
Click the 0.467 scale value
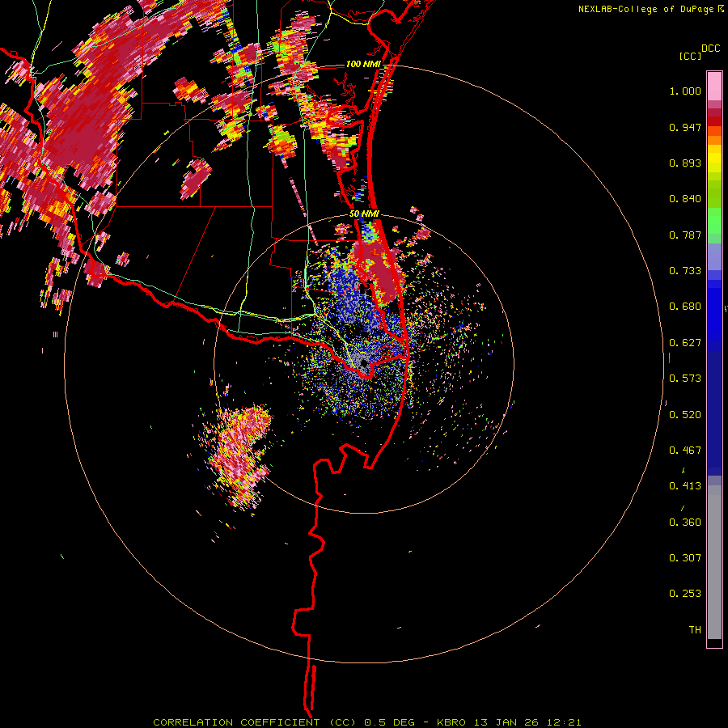685,451
